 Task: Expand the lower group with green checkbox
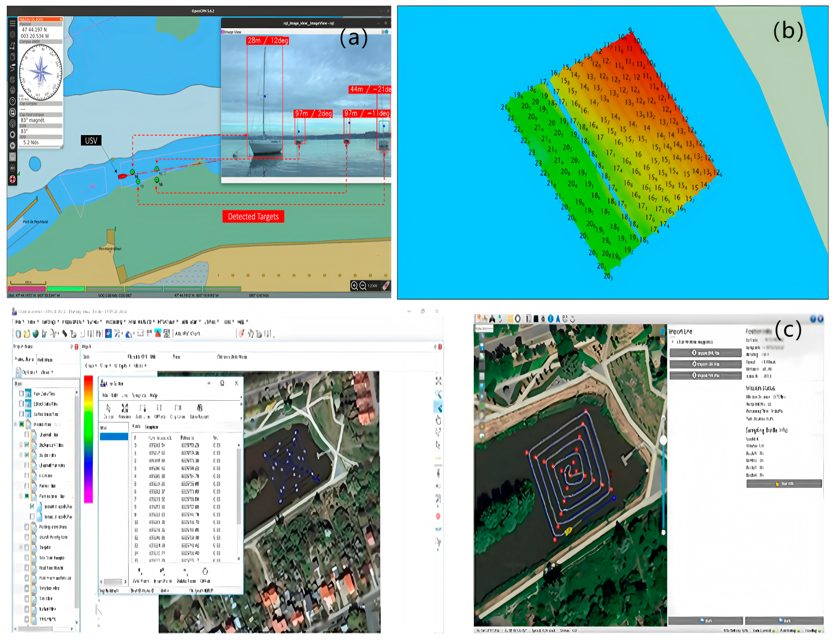point(21,496)
